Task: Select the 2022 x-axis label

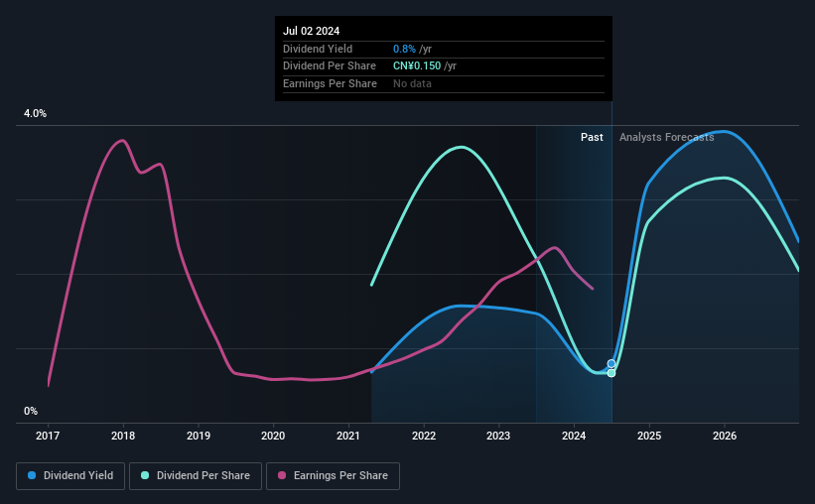Action: pos(424,436)
